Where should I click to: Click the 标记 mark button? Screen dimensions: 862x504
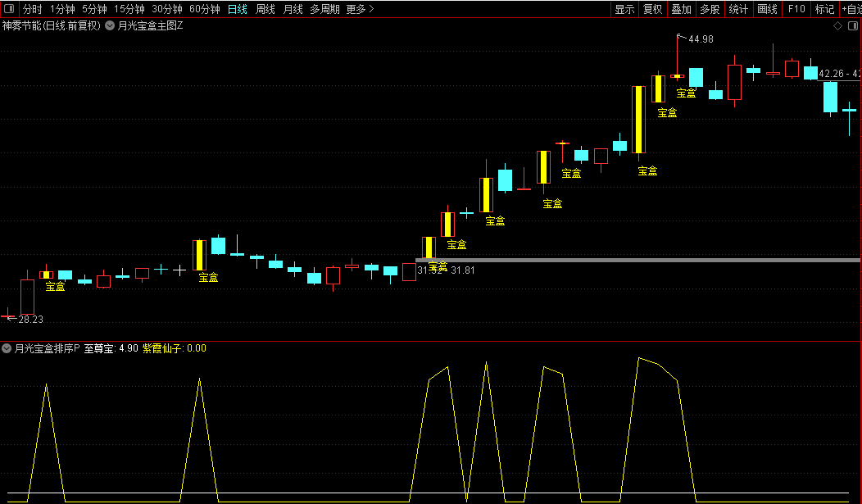[824, 9]
